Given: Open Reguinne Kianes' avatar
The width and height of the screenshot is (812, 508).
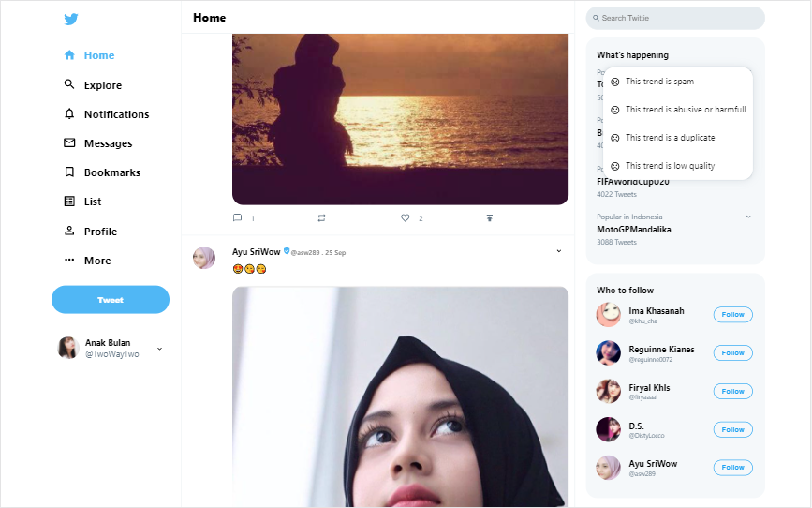Looking at the screenshot, I should [x=609, y=353].
